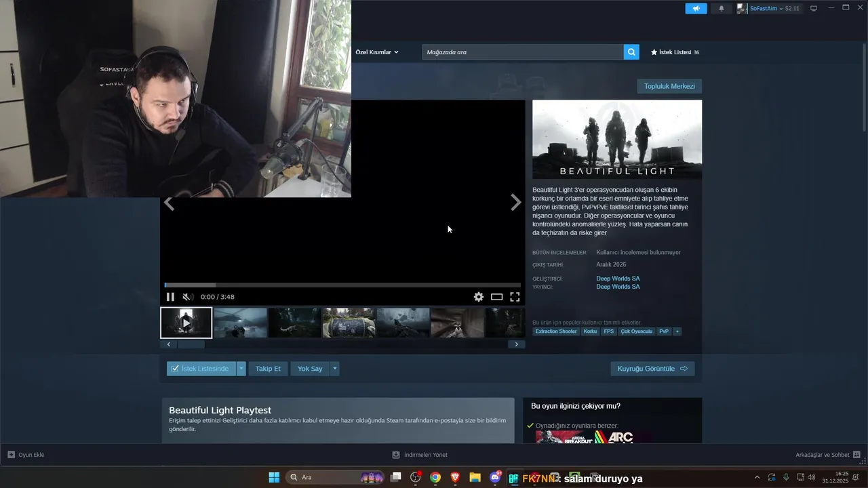Open Özel Kısımlar dropdown menu
This screenshot has width=868, height=488.
pyautogui.click(x=377, y=52)
